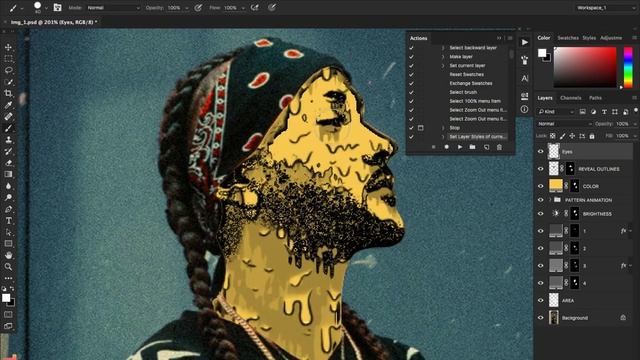640x360 pixels.
Task: Begin recording with the record button
Action: [x=447, y=147]
